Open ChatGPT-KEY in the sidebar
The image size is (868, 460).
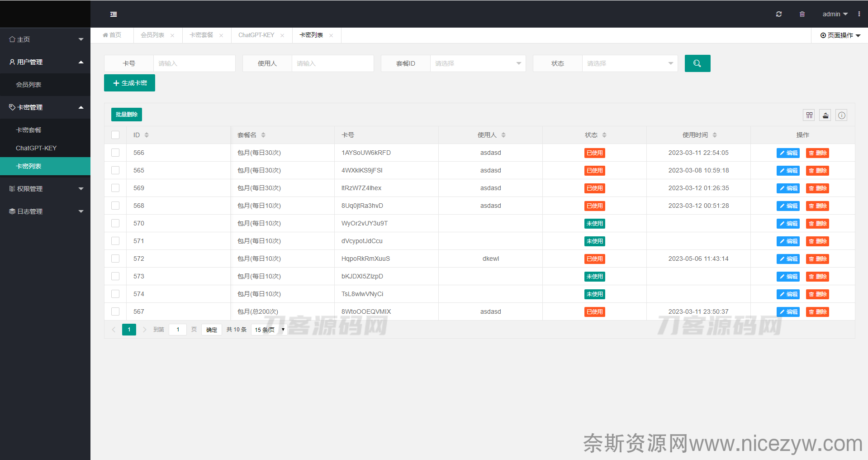[x=45, y=148]
